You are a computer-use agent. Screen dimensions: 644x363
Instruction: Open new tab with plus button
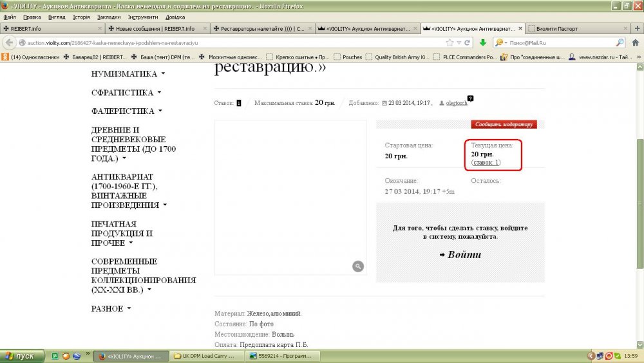(x=638, y=28)
